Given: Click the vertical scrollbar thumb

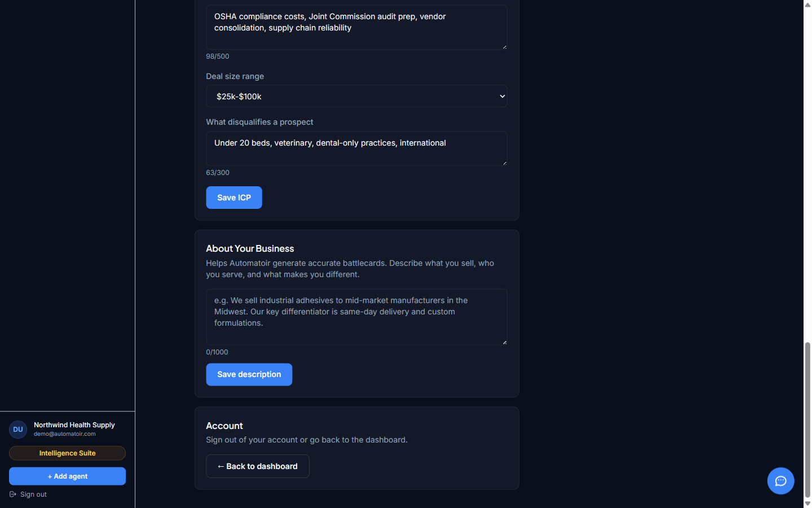Looking at the screenshot, I should click(807, 421).
